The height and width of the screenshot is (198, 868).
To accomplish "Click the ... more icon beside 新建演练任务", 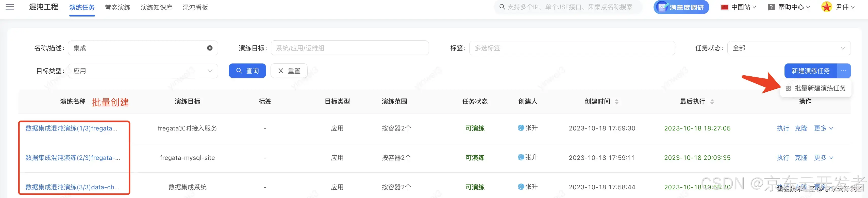I will coord(844,71).
